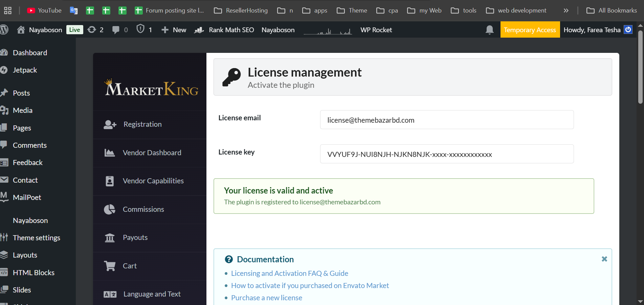Click the notifications bell icon
The image size is (644, 305).
[x=490, y=30]
